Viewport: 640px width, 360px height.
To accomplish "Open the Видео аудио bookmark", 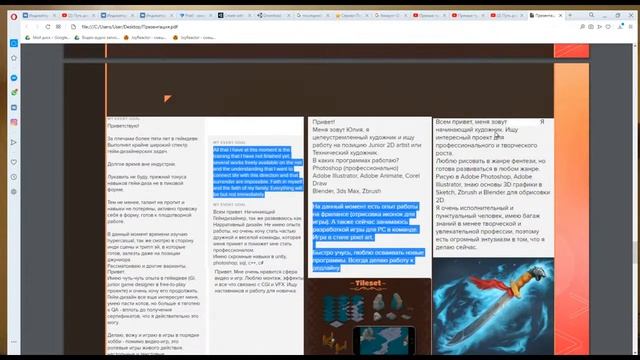I will [x=97, y=38].
